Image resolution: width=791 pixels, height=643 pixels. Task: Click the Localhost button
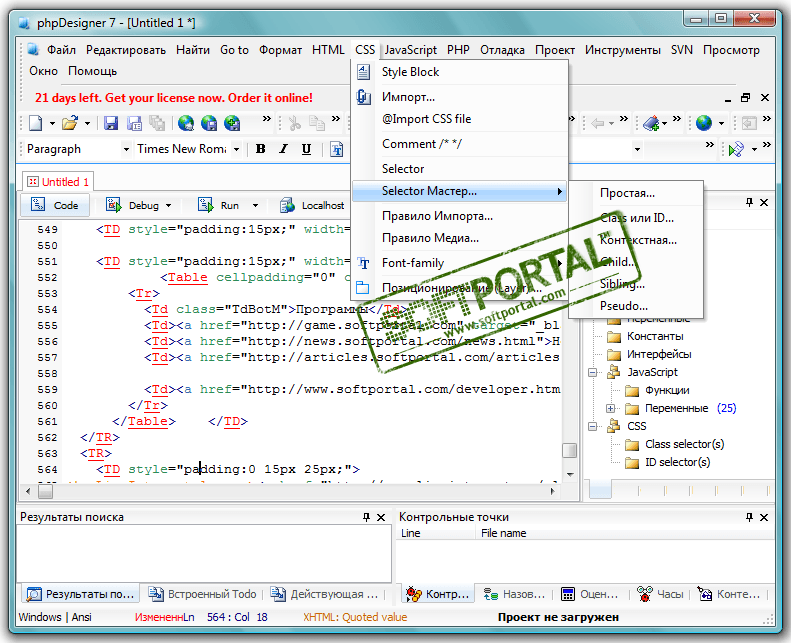(x=312, y=205)
